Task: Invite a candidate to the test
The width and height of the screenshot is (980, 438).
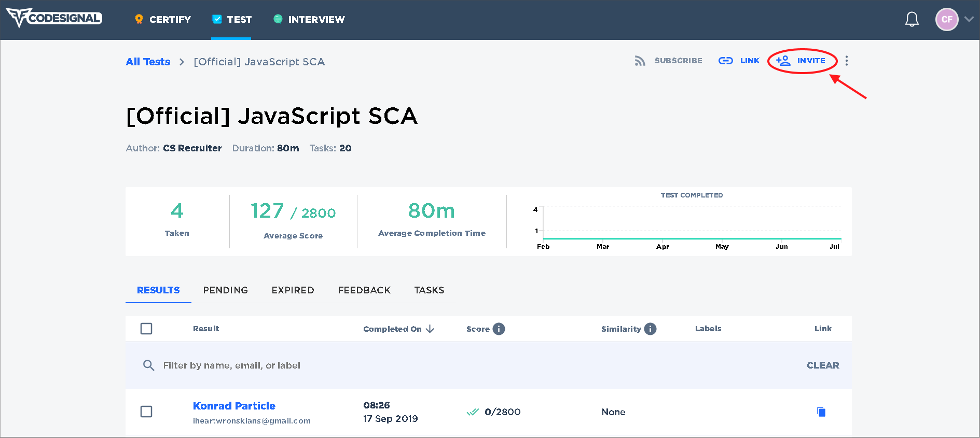Action: click(x=800, y=61)
